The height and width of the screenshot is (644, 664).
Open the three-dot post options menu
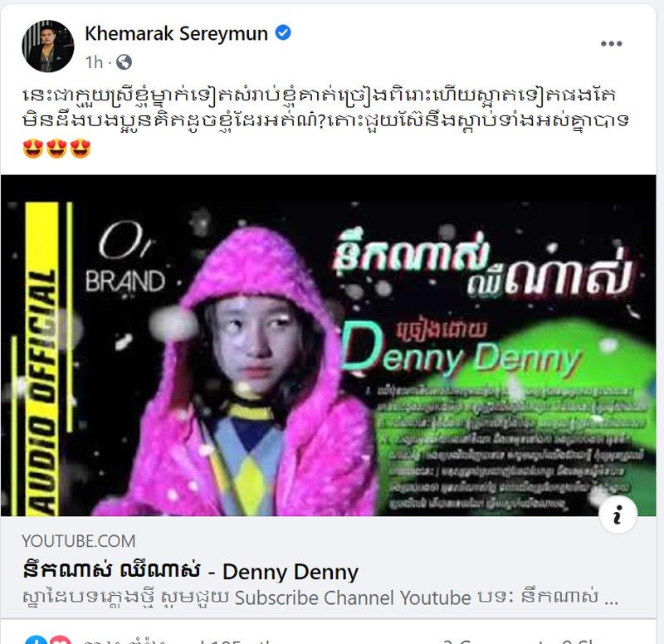point(611,44)
